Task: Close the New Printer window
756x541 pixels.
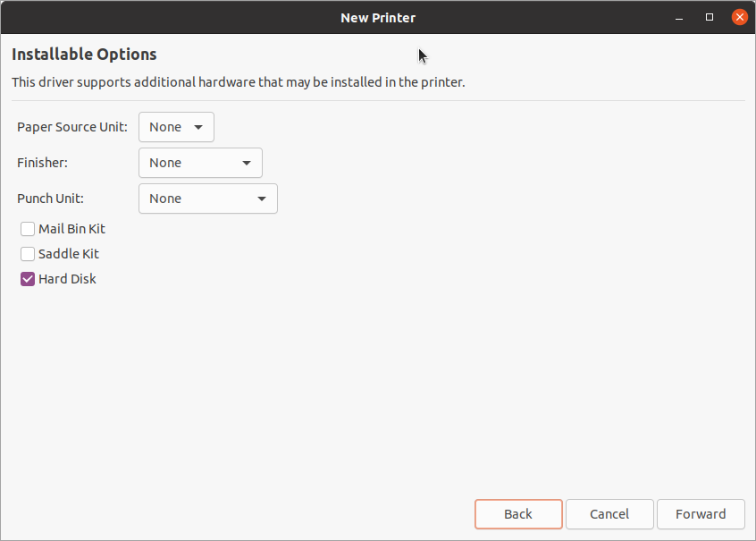Action: (739, 17)
